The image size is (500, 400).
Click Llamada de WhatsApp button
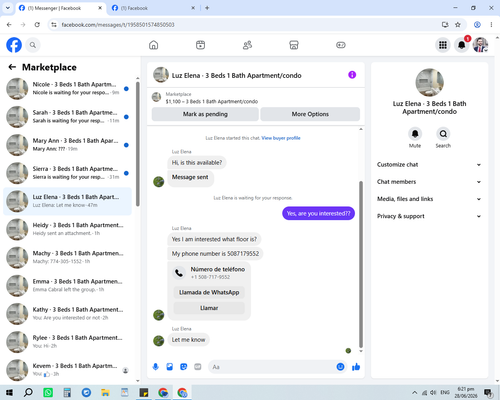(209, 292)
